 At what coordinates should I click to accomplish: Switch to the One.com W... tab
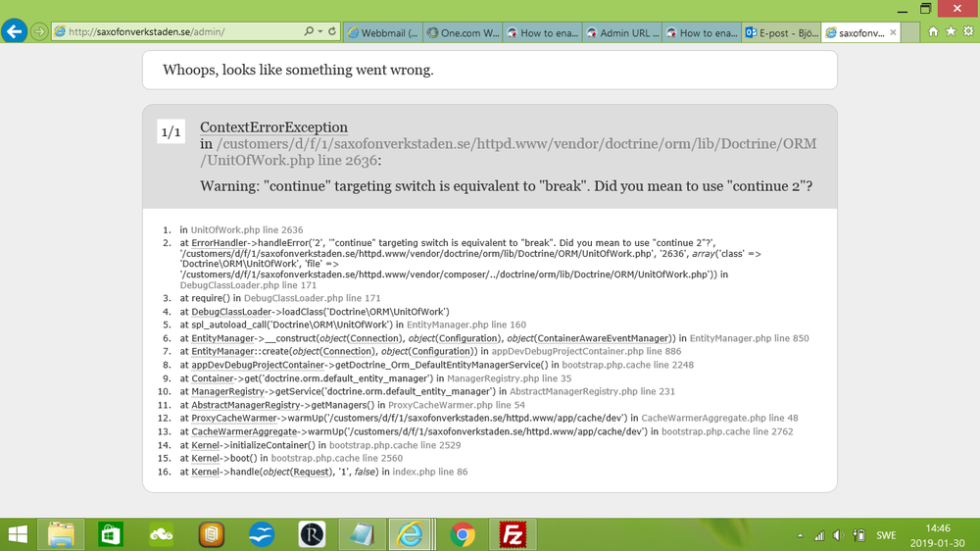coord(463,33)
